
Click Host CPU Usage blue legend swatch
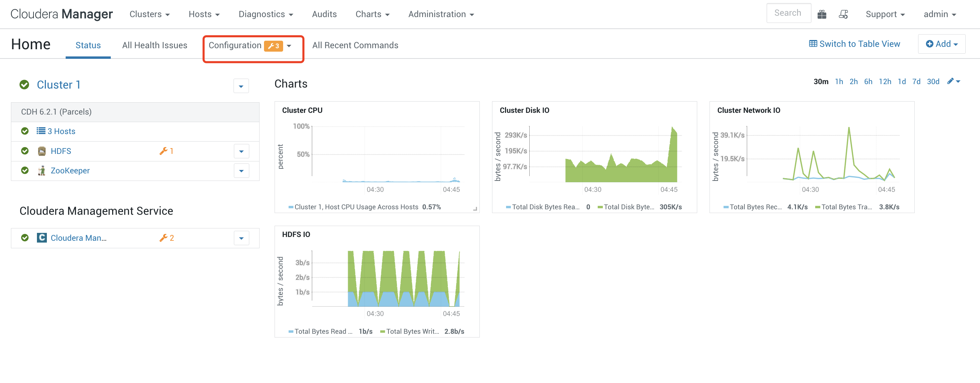291,207
